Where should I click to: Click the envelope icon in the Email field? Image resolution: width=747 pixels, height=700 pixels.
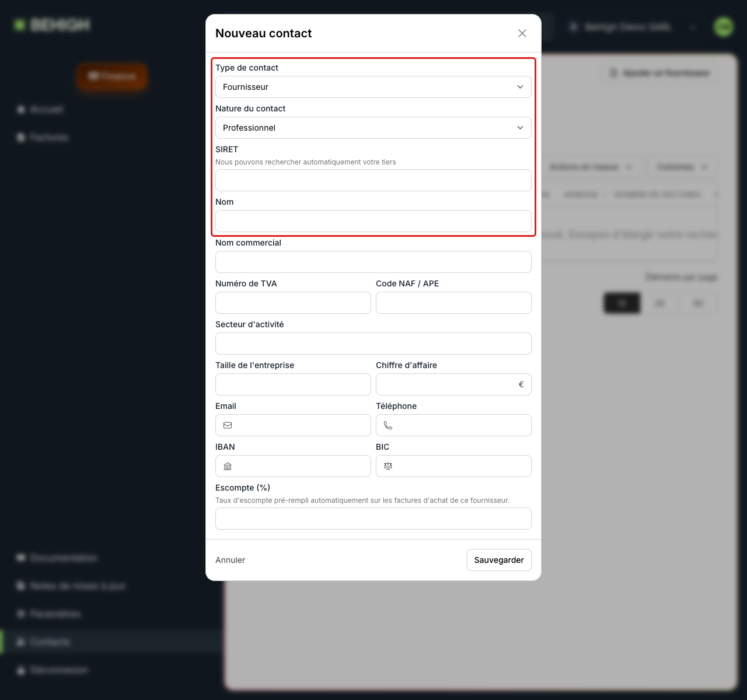[228, 425]
